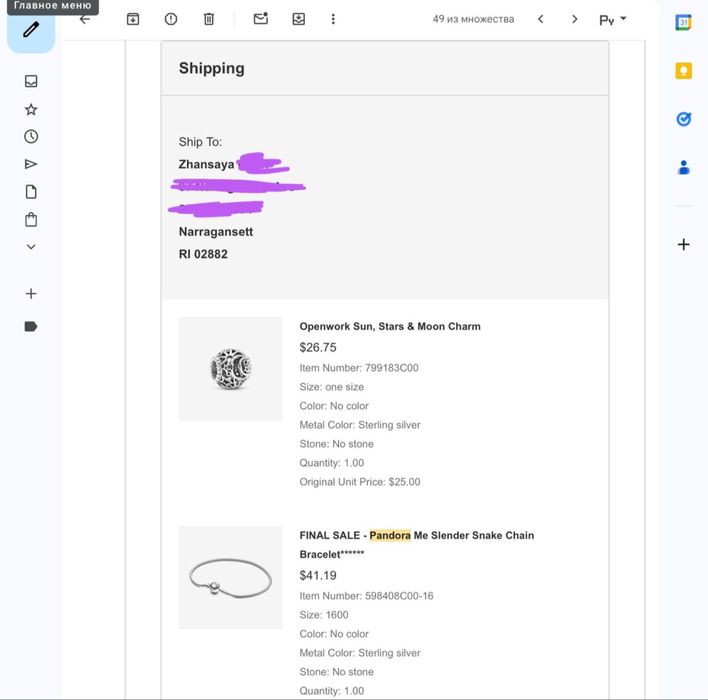Image resolution: width=708 pixels, height=700 pixels.
Task: Click the Size: one size line
Action: [331, 387]
